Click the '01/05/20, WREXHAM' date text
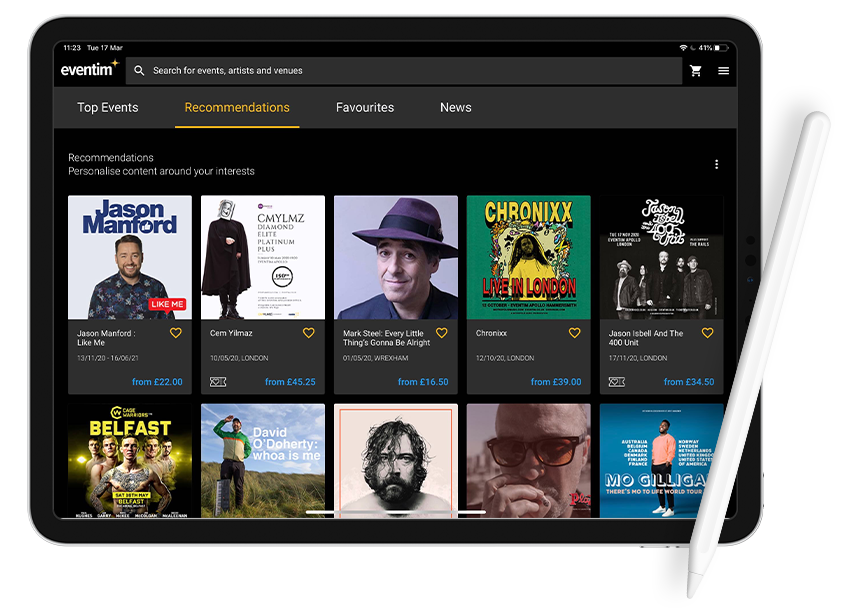The image size is (851, 613). tap(376, 358)
